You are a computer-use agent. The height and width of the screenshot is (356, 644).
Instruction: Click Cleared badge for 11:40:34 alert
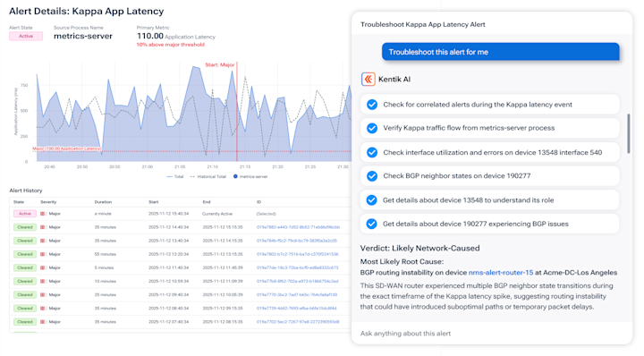click(x=25, y=267)
